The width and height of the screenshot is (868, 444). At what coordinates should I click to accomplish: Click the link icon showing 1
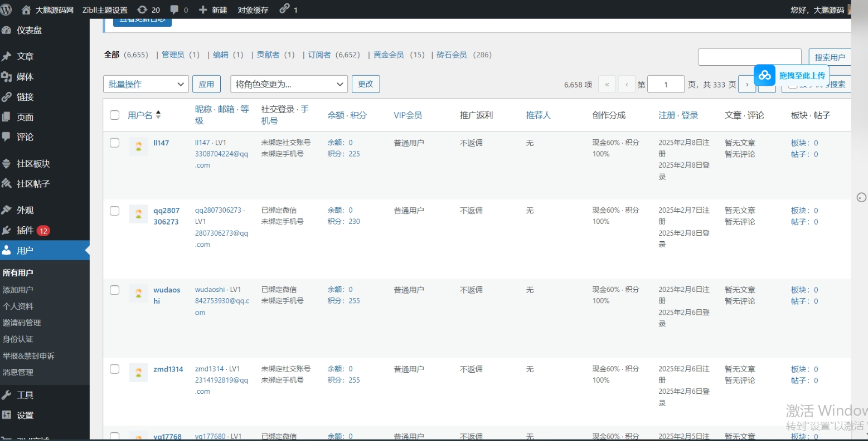tap(288, 9)
